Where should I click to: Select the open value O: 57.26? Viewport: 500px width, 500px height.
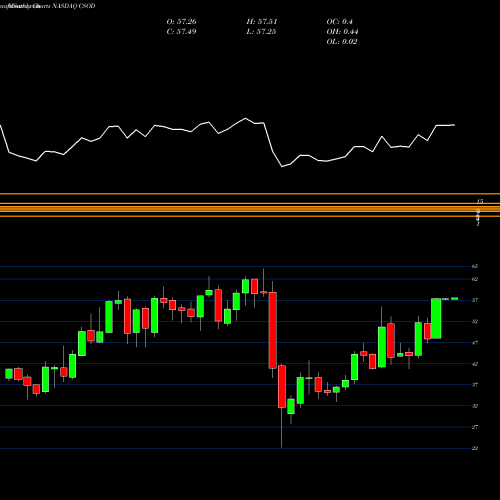click(x=182, y=22)
